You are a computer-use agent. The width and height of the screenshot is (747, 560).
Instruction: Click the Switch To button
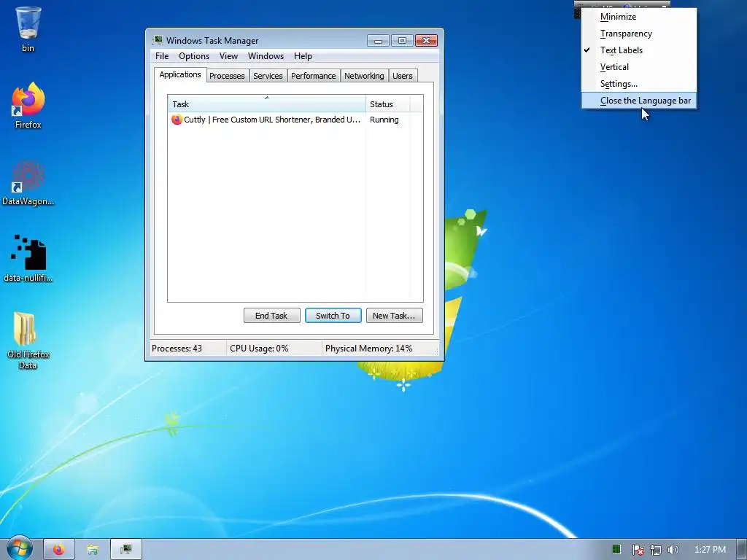[x=333, y=315]
